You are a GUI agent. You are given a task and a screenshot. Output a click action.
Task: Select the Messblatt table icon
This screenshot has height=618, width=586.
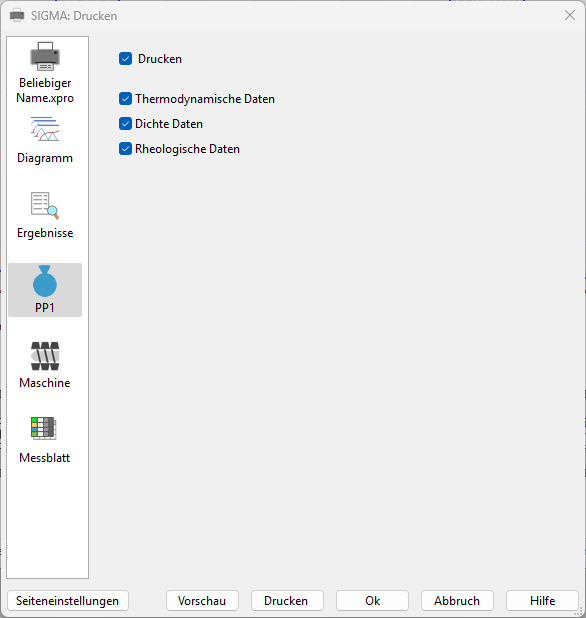click(44, 428)
